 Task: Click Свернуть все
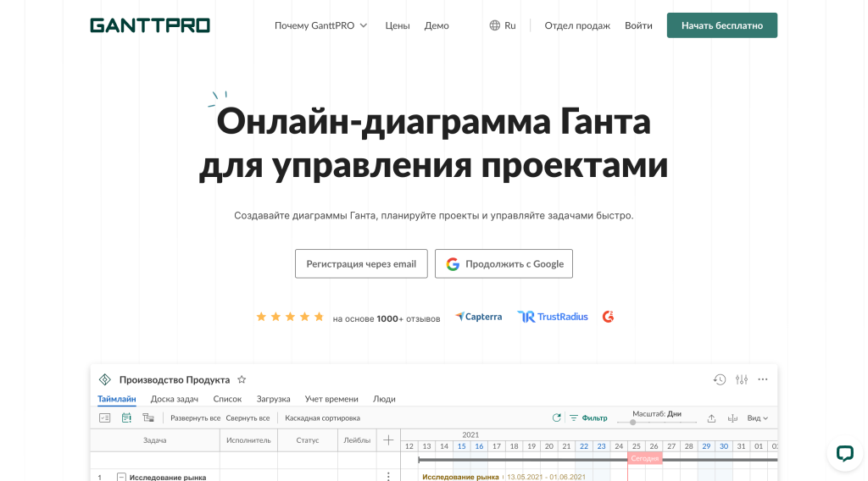coord(248,418)
